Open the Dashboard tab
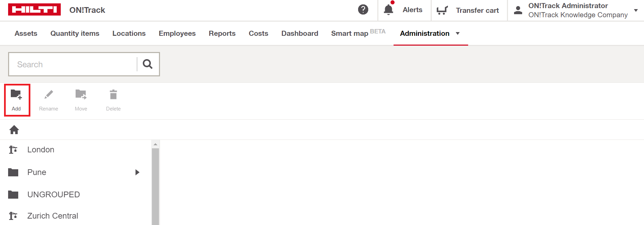 click(x=300, y=33)
